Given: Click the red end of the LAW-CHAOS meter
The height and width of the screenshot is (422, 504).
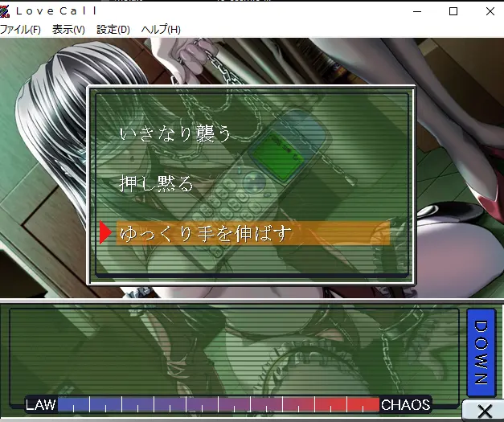Looking at the screenshot, I should point(366,404).
